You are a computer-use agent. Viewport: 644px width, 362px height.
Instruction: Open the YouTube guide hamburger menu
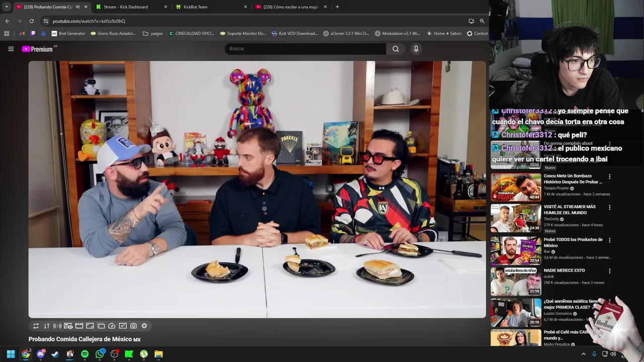click(x=11, y=49)
